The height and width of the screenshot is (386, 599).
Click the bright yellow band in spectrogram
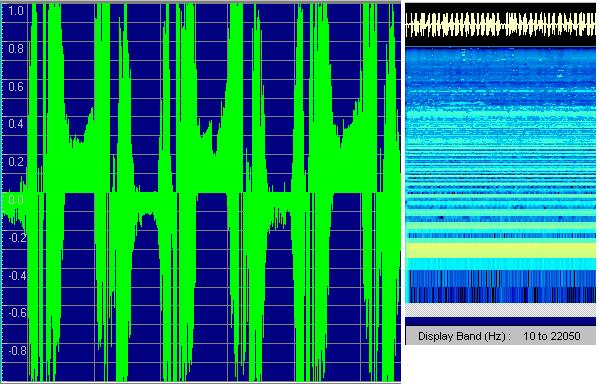click(x=500, y=251)
